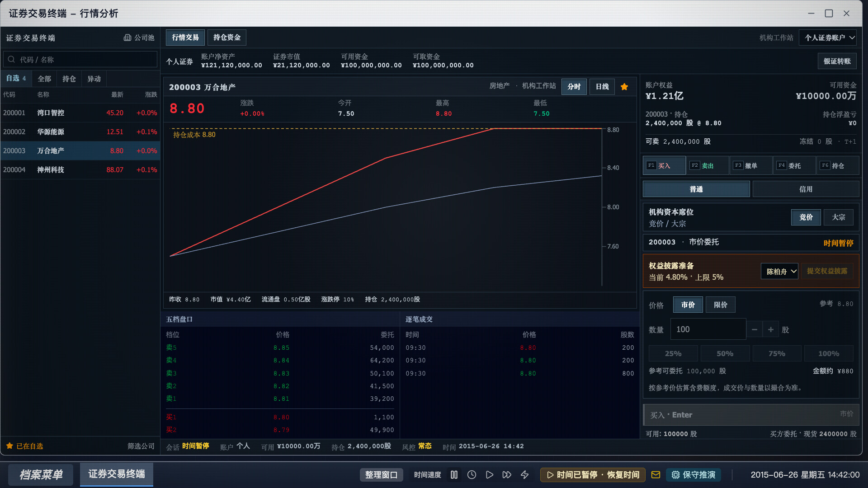This screenshot has width=868, height=488.
Task: Open the mail envelope icon
Action: (656, 474)
